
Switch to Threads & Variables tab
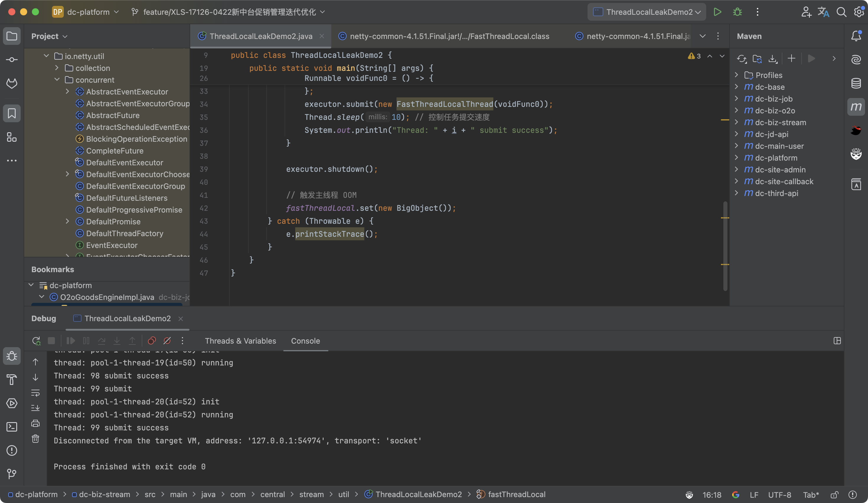(240, 341)
